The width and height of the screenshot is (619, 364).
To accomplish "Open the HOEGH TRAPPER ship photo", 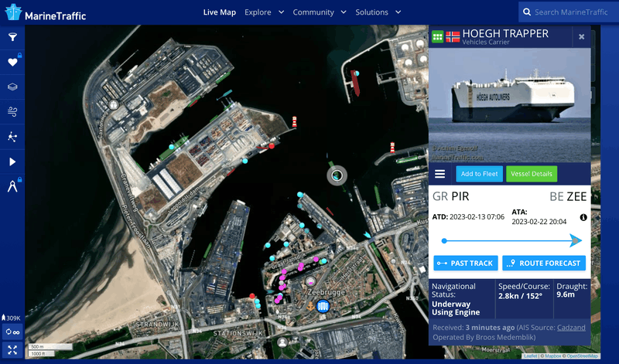I will 510,105.
